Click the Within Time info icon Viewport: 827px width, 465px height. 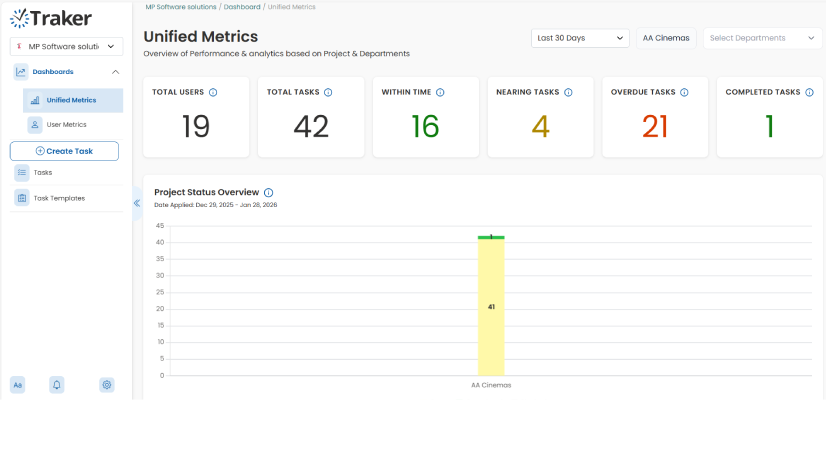(440, 92)
